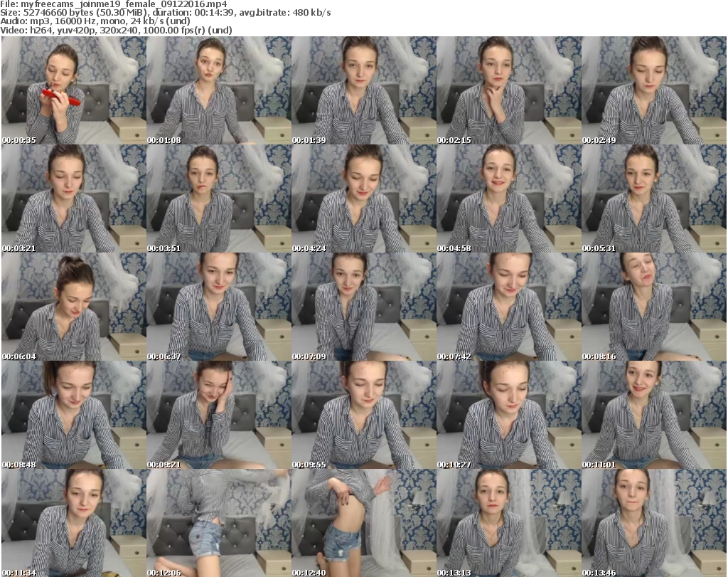Select the last frame at 00:13:46
728x577 pixels.
[x=654, y=523]
